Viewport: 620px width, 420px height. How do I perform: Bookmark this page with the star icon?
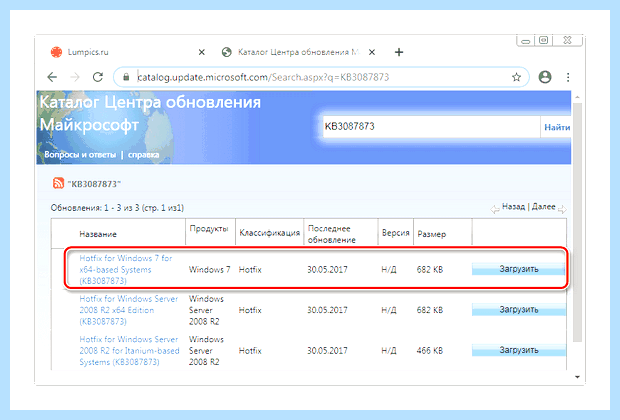tap(516, 77)
